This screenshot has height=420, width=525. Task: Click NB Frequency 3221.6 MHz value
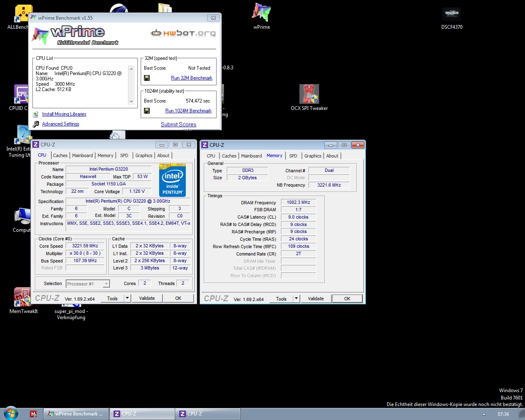(329, 185)
